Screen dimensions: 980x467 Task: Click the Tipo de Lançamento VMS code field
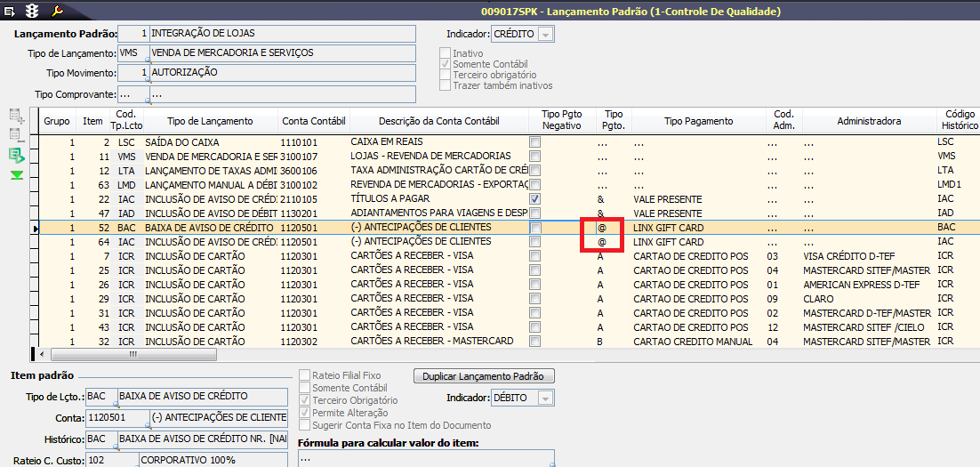133,53
